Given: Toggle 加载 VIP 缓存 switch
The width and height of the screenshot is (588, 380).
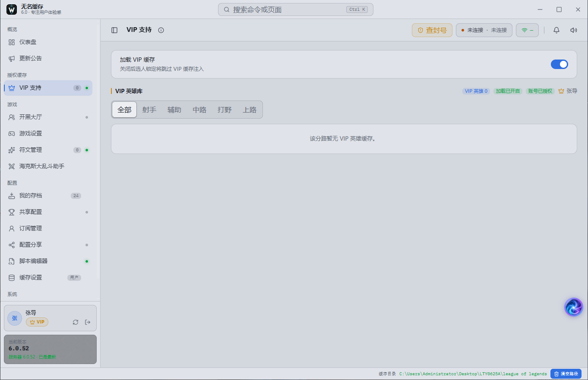Looking at the screenshot, I should (560, 64).
